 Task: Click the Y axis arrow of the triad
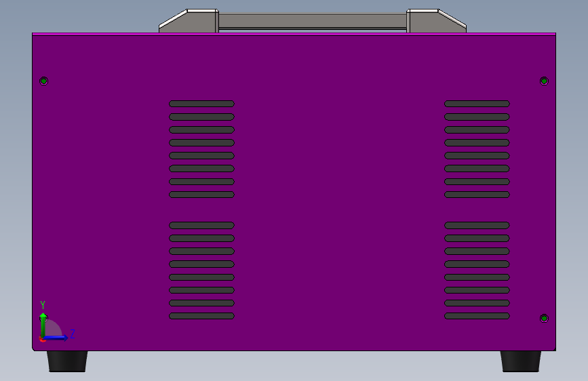click(43, 325)
